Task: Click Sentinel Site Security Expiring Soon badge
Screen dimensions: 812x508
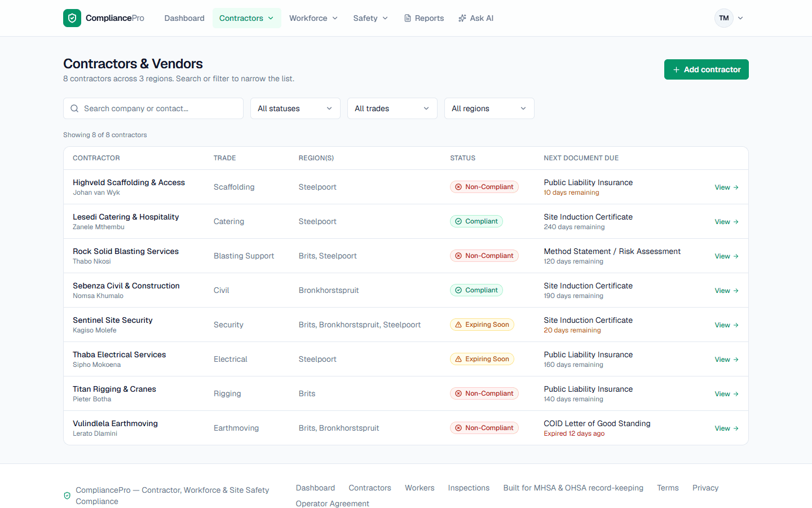Action: (x=482, y=325)
